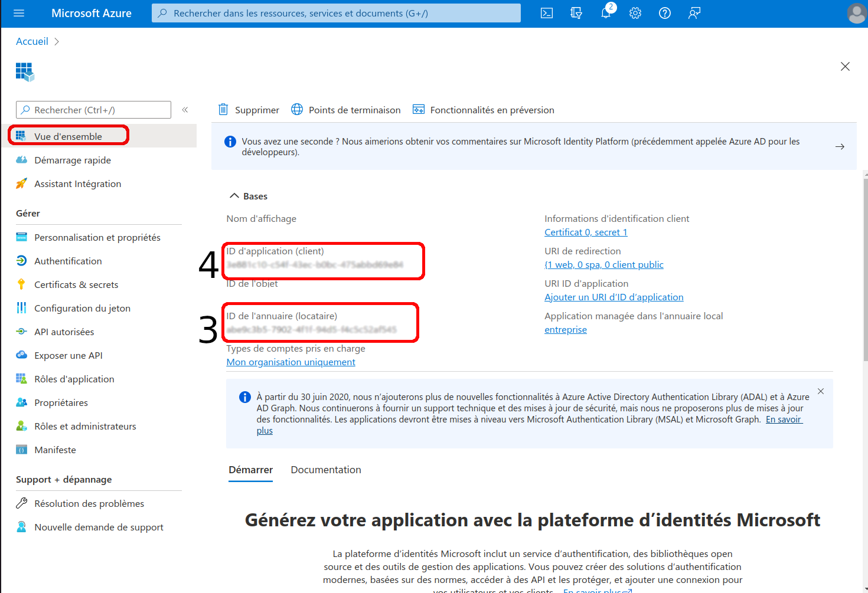Click the Supprimer button label
The width and height of the screenshot is (868, 593).
257,110
